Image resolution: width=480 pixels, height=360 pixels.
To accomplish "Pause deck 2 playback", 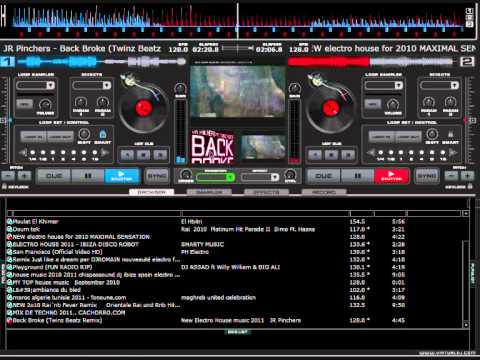I will tap(357, 176).
